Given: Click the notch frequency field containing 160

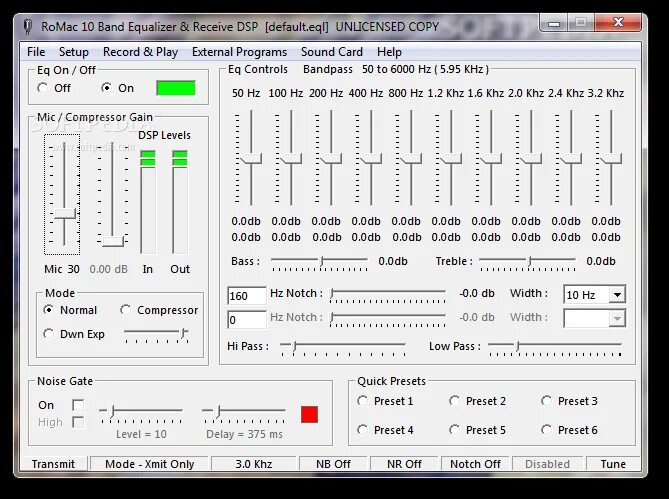Looking at the screenshot, I should click(x=247, y=295).
